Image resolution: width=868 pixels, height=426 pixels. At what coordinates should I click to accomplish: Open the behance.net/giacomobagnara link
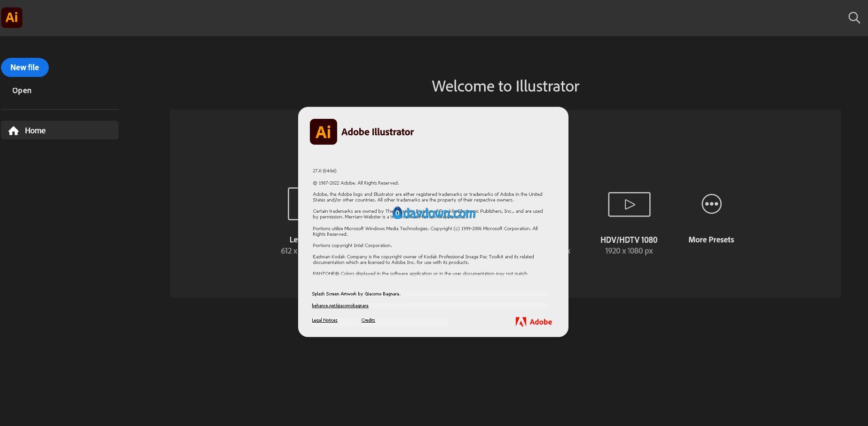(x=340, y=306)
